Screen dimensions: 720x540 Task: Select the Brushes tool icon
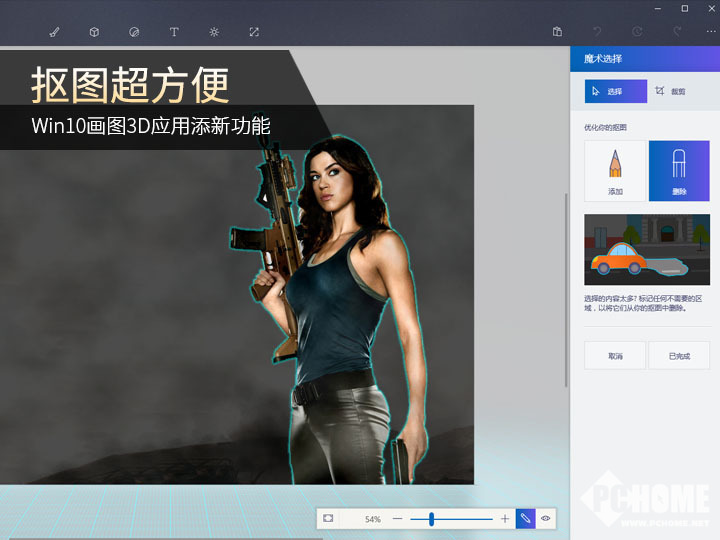coord(54,32)
